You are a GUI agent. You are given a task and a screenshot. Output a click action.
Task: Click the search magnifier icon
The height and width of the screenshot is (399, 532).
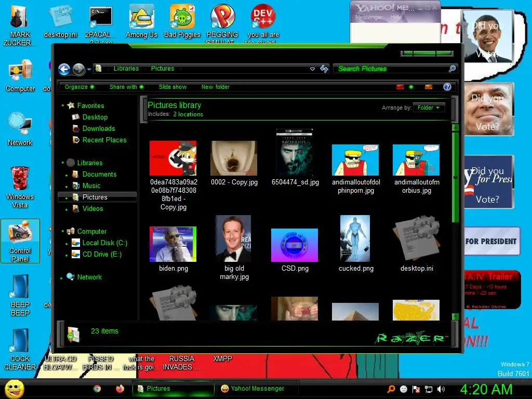pyautogui.click(x=452, y=69)
